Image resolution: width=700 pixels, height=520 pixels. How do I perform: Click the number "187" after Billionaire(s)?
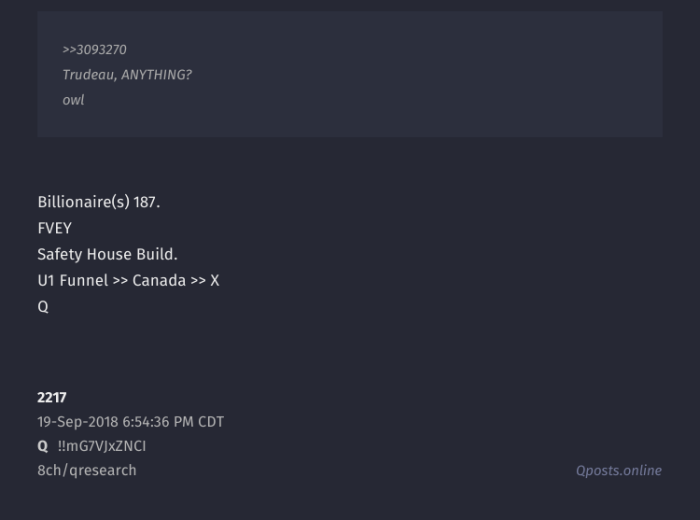click(x=145, y=202)
